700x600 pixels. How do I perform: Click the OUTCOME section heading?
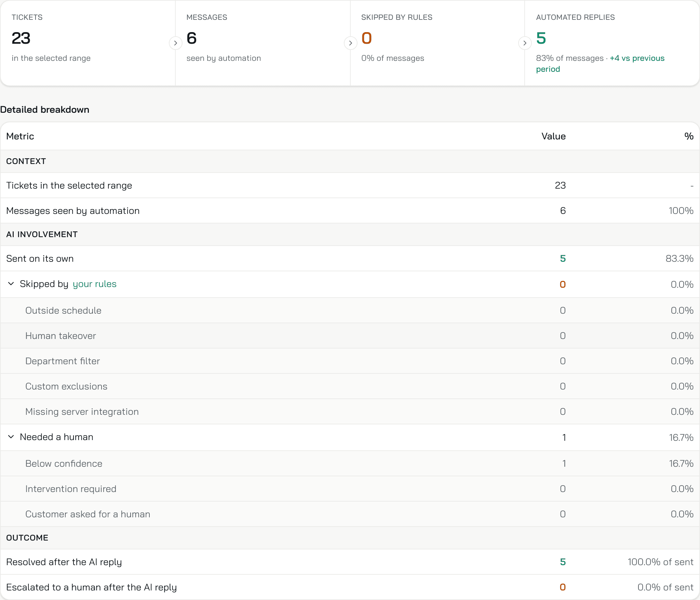tap(27, 538)
